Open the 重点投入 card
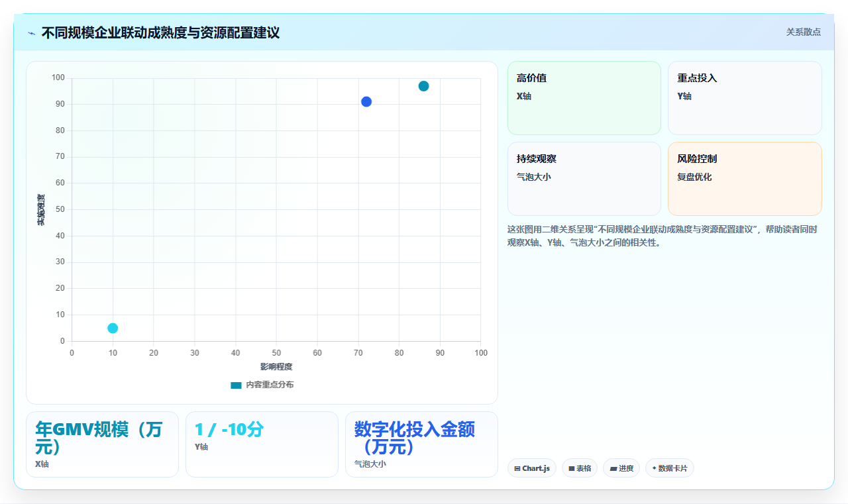 coord(745,98)
